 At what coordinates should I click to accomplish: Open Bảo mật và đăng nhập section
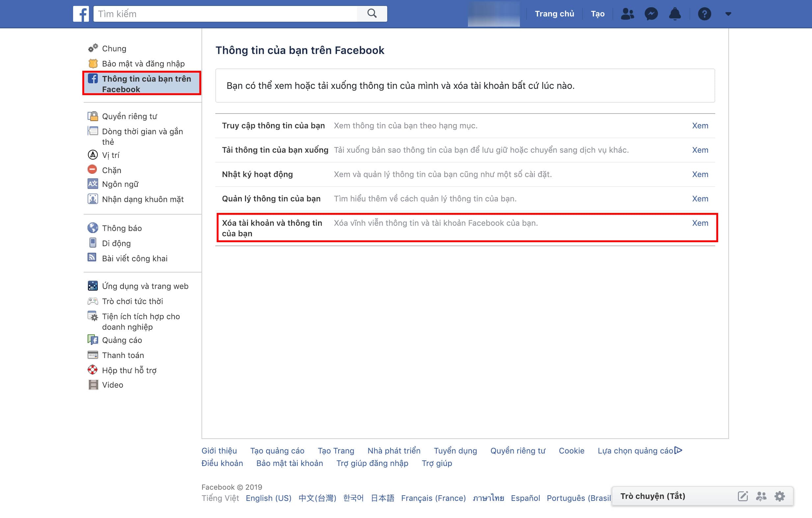point(143,64)
